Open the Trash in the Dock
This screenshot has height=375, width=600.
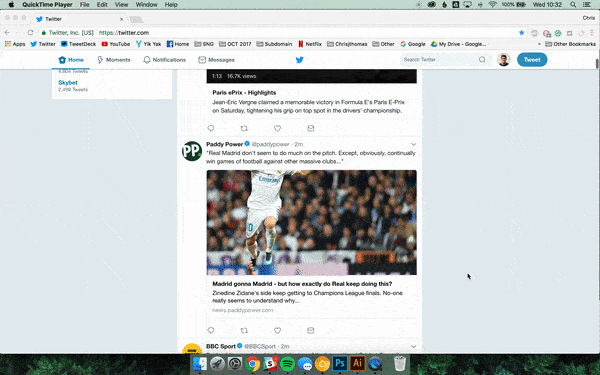pos(399,363)
